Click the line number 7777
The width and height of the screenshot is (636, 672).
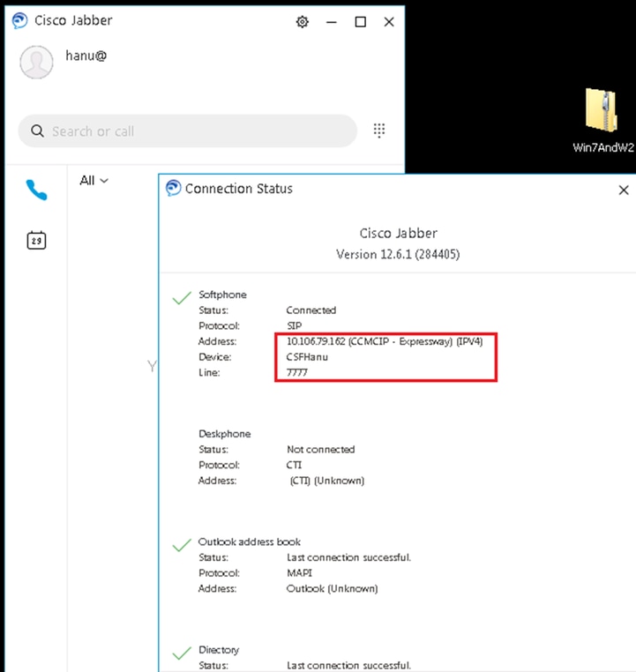click(296, 372)
